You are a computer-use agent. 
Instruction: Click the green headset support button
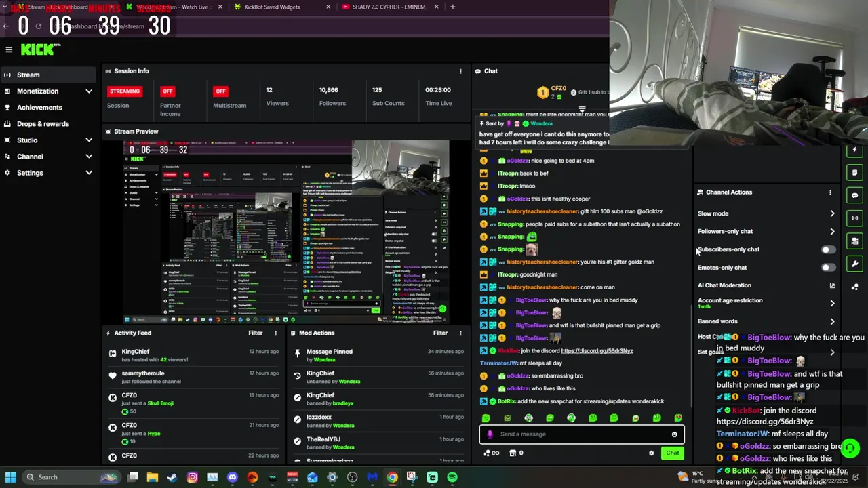coord(850,448)
